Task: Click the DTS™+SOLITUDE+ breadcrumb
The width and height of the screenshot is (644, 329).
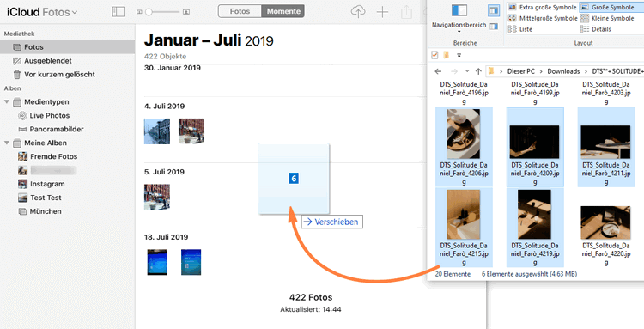Action: 617,71
